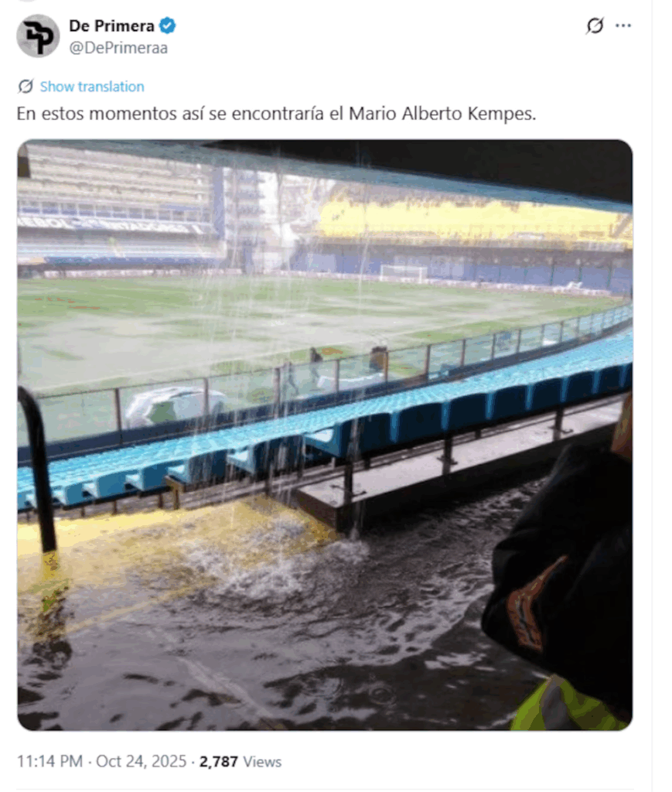The width and height of the screenshot is (672, 792).
Task: Open Grok explain icon at top right
Action: point(595,26)
